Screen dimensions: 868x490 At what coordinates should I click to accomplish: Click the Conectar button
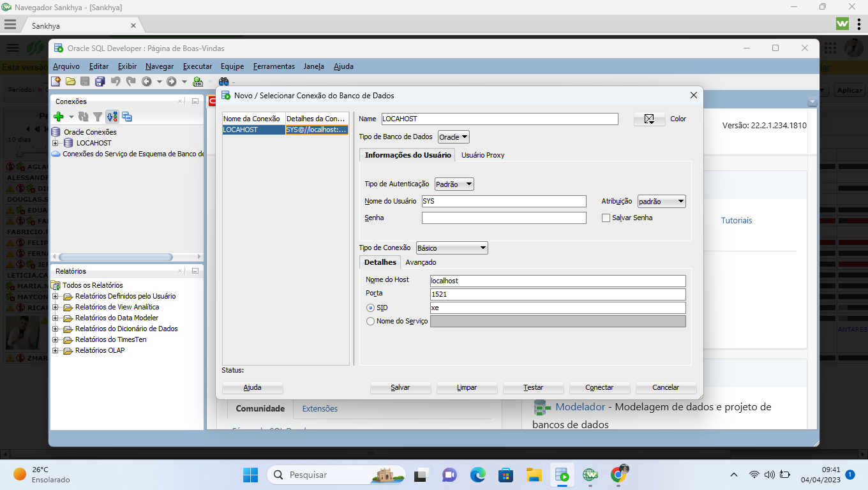point(599,387)
